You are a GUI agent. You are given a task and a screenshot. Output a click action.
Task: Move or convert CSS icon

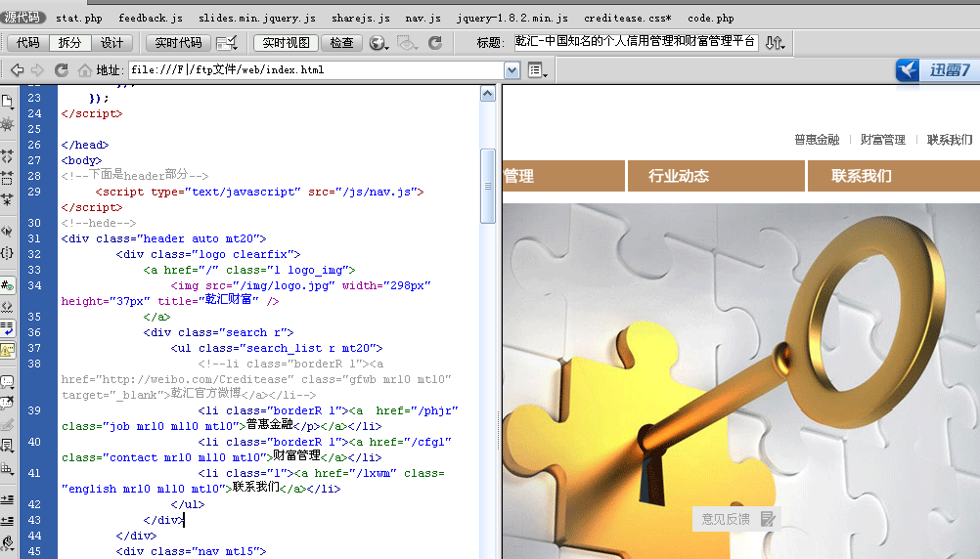8,468
